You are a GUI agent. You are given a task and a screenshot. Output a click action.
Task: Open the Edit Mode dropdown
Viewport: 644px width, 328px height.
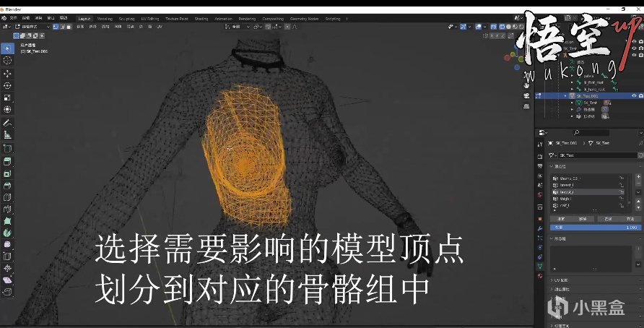[x=32, y=26]
